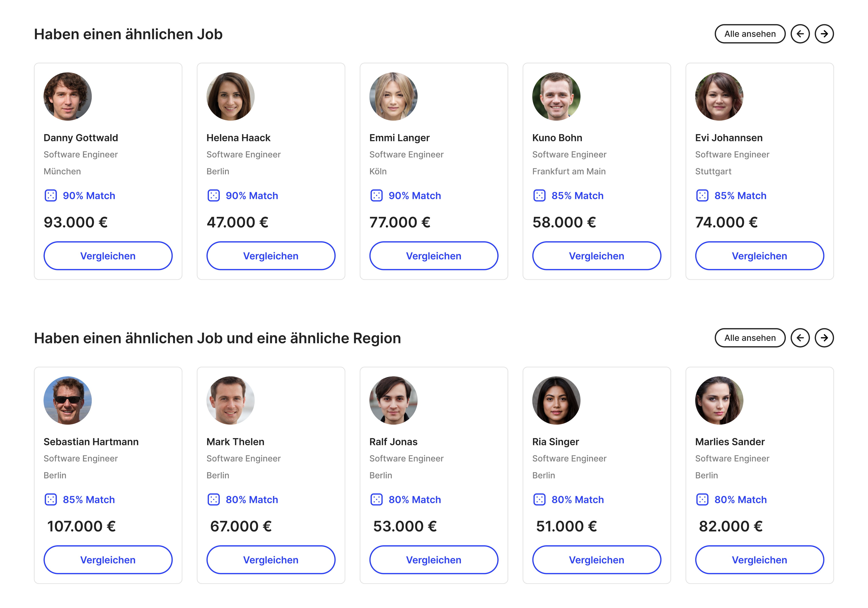Click the match icon on Danny Gottwald's card
The image size is (868, 608).
(51, 196)
